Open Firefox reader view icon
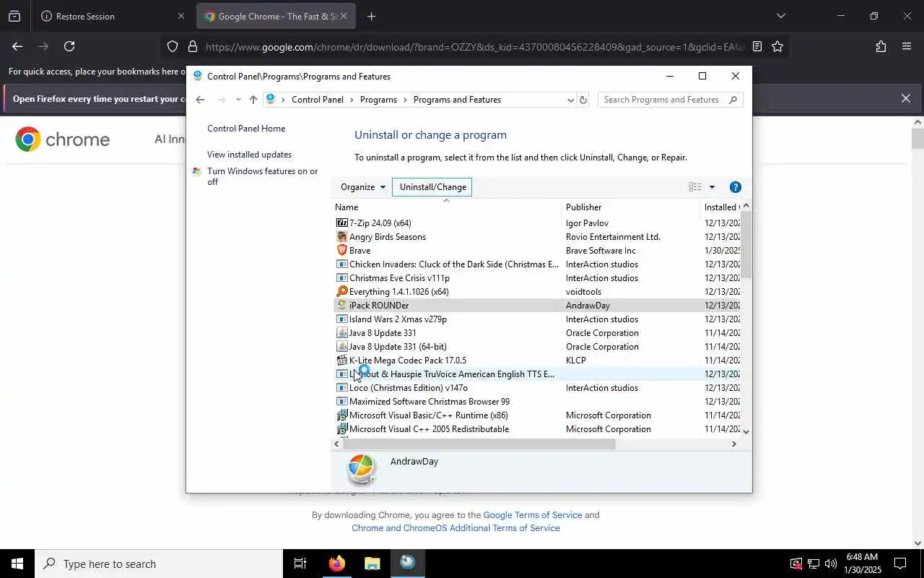This screenshot has width=924, height=578. click(757, 46)
